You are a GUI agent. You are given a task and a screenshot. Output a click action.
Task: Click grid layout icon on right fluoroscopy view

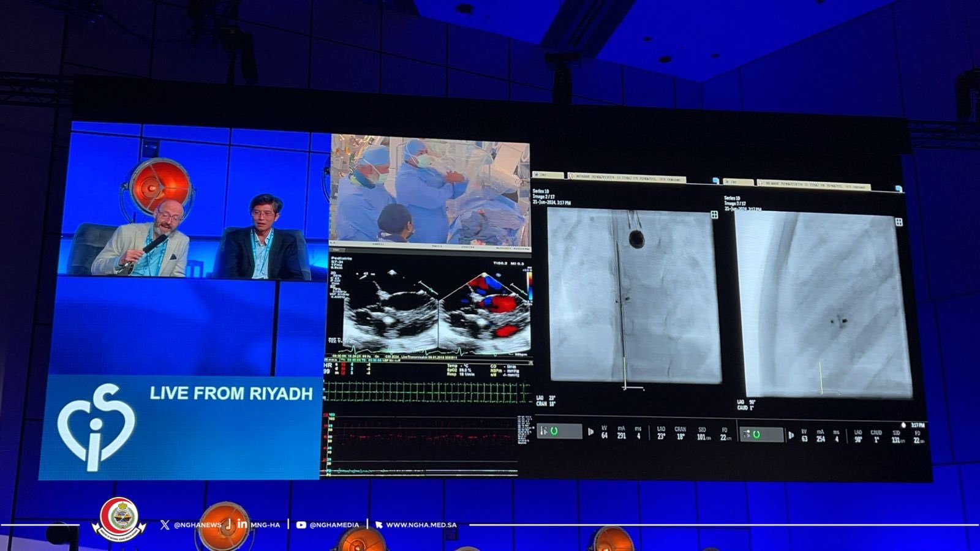pos(899,222)
